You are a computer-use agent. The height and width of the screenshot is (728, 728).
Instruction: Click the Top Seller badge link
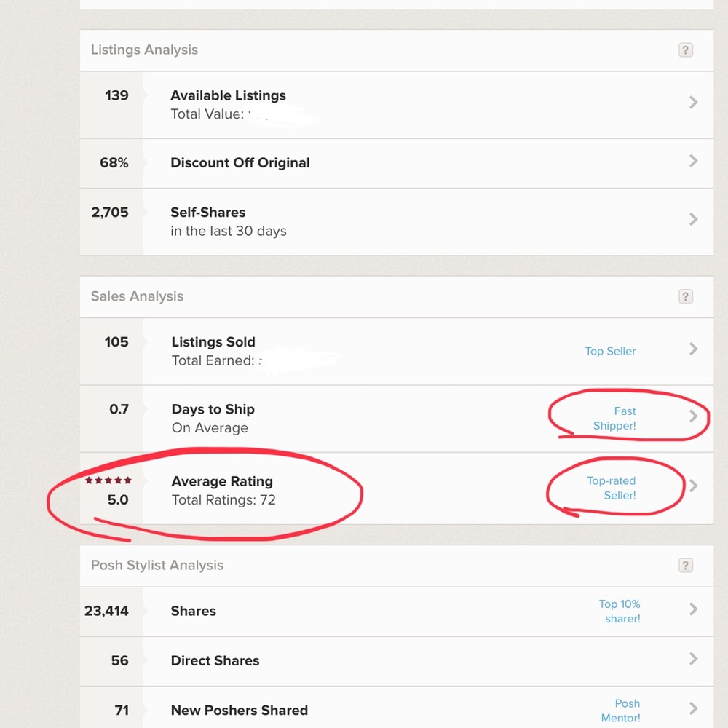point(610,351)
